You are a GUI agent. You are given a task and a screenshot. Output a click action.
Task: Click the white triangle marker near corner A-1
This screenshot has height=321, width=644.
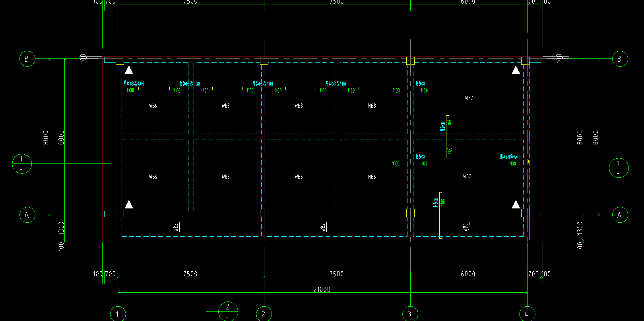click(129, 204)
